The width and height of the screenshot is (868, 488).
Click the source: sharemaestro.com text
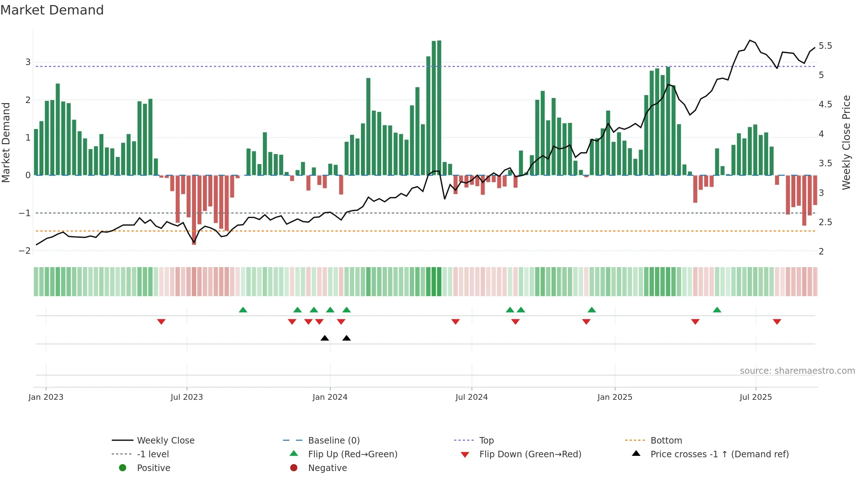coord(797,371)
